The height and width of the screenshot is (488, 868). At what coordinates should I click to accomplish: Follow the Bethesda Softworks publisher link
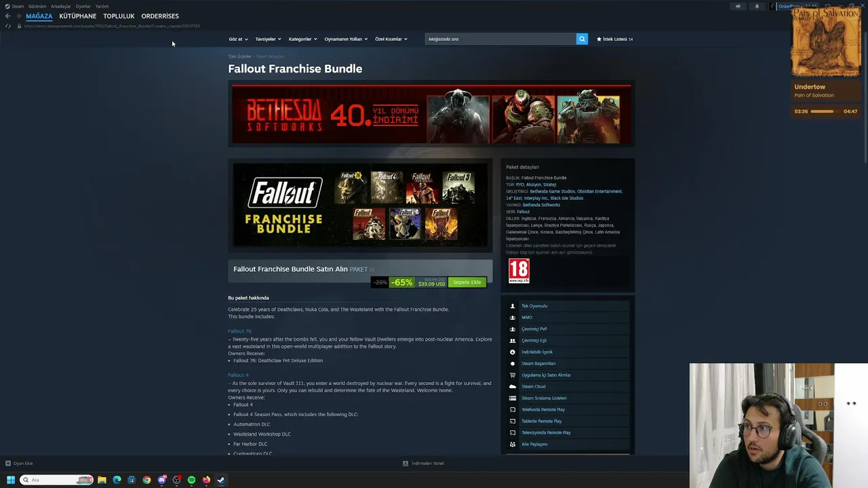[541, 205]
